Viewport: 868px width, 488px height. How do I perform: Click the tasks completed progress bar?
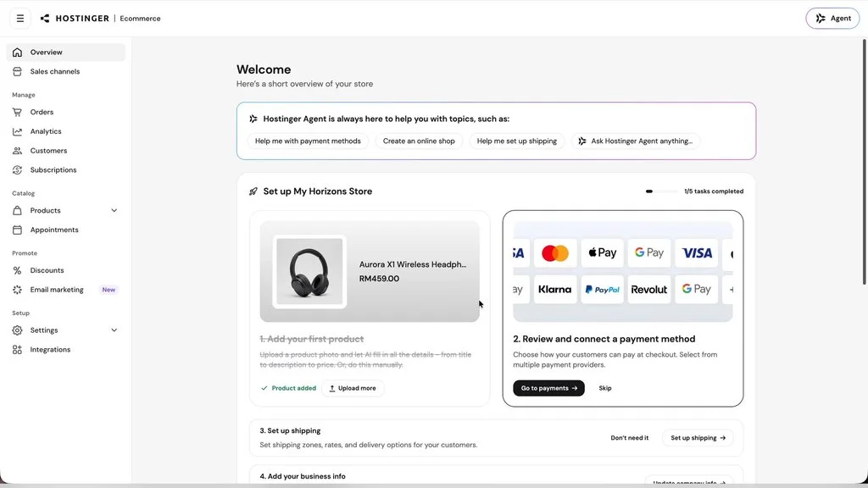pos(661,191)
